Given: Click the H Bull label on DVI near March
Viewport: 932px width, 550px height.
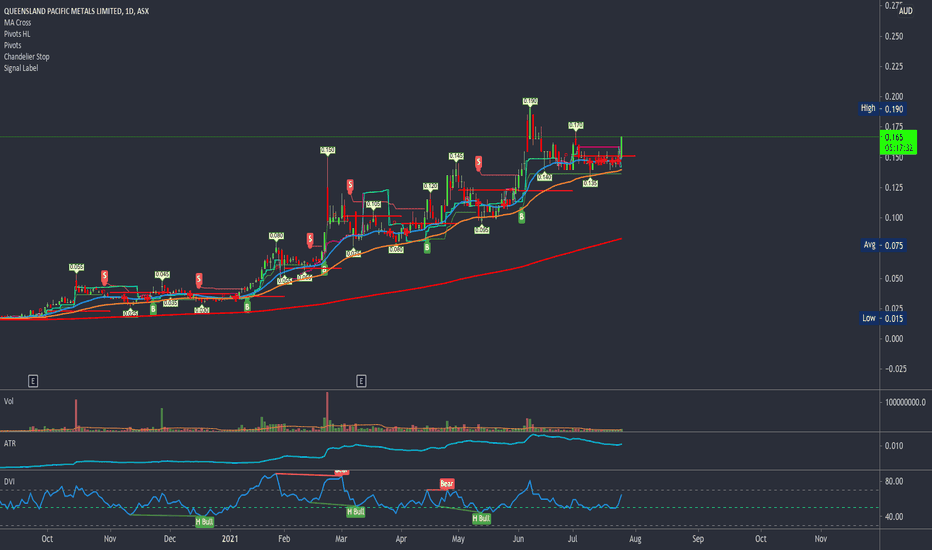Looking at the screenshot, I should coord(355,511).
